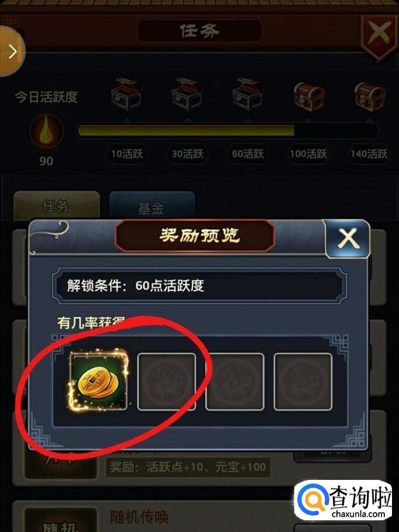This screenshot has height=532, width=399.
Task: Open the 60活跃 treasure chest
Action: [247, 94]
